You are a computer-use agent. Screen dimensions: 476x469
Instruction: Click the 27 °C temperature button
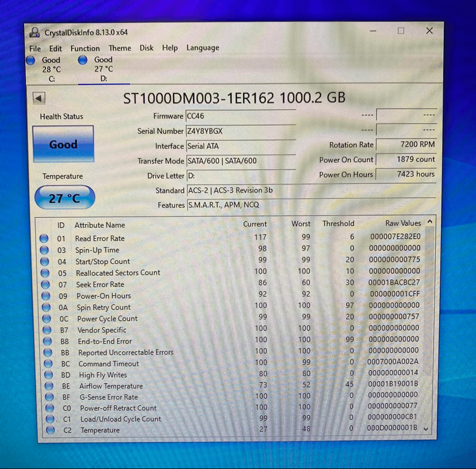click(64, 198)
